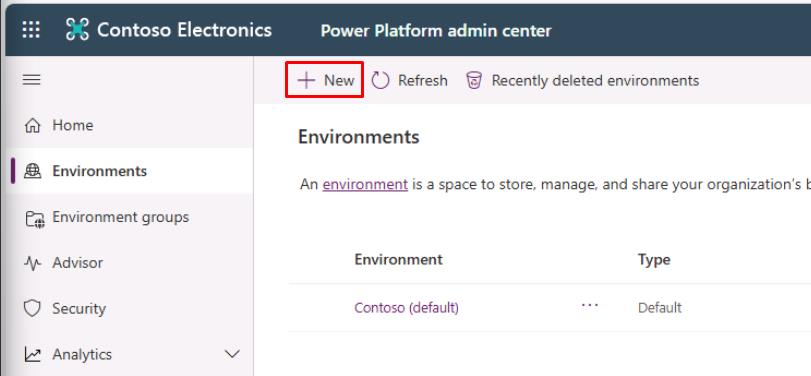
Task: Expand the Analytics chevron
Action: pos(233,354)
